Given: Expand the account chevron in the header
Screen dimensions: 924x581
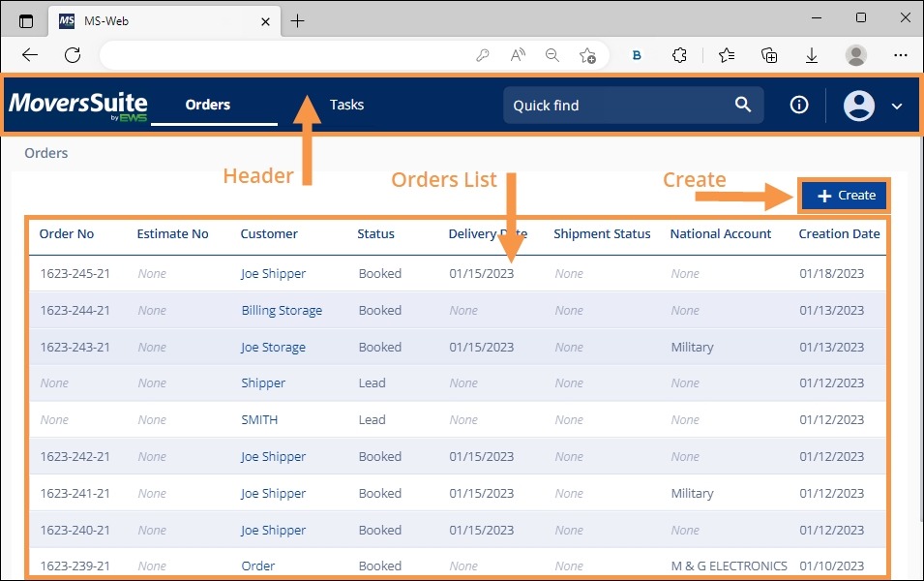Looking at the screenshot, I should [x=896, y=107].
